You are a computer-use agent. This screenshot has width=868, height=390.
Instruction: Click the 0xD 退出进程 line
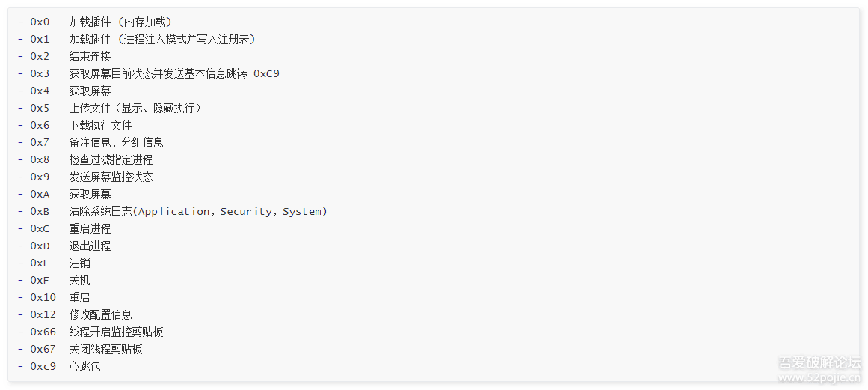tap(90, 246)
